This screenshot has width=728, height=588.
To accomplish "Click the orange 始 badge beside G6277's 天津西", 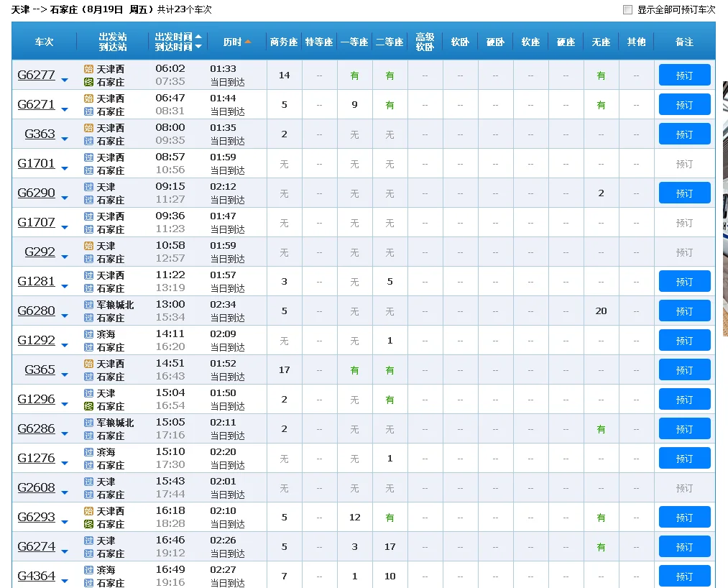I will coord(88,69).
